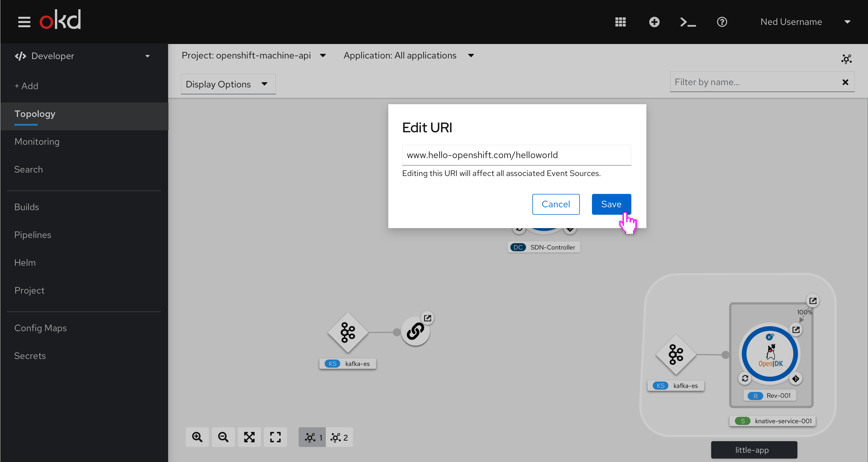Expand the Developer perspective switcher

(82, 56)
